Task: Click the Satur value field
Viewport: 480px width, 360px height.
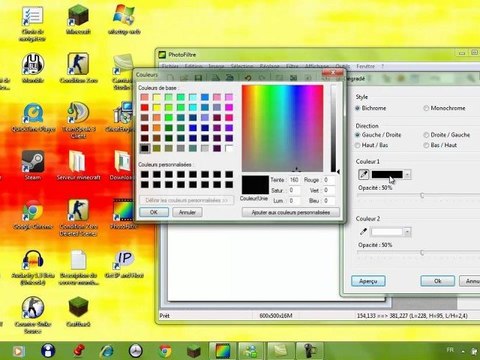Action: [x=294, y=190]
